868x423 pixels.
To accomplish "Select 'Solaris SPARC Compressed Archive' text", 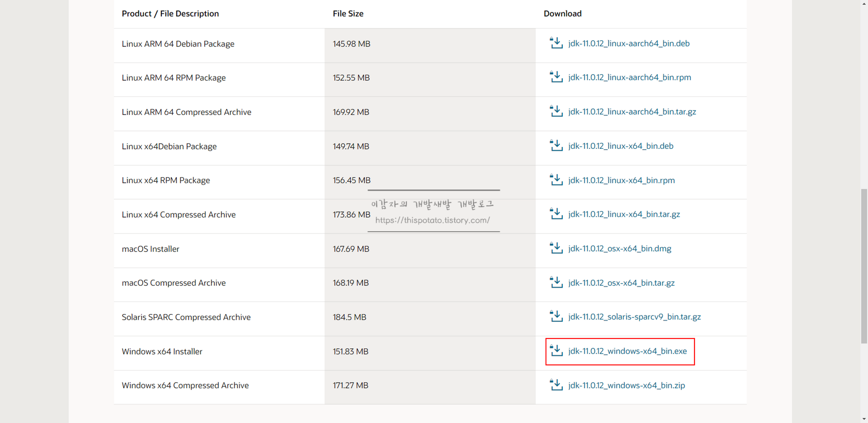I will point(186,317).
